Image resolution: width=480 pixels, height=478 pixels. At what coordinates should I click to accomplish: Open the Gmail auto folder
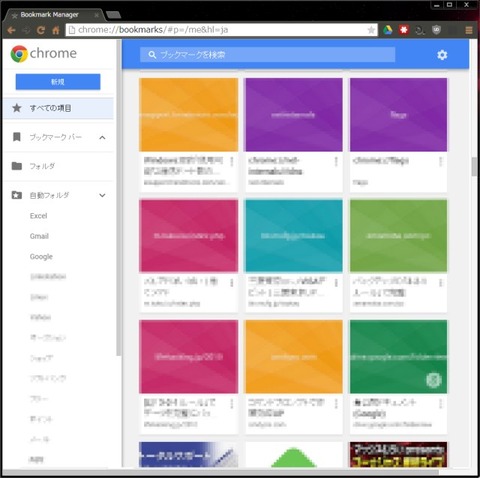point(39,236)
